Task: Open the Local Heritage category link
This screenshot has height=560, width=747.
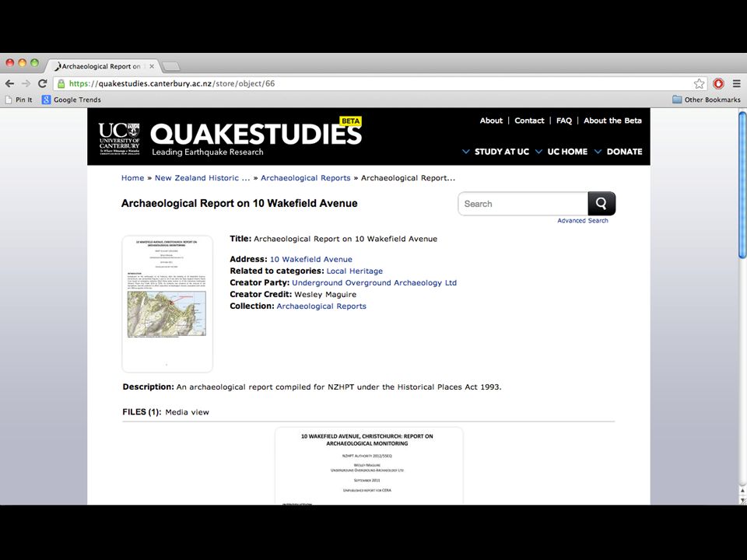Action: 355,271
